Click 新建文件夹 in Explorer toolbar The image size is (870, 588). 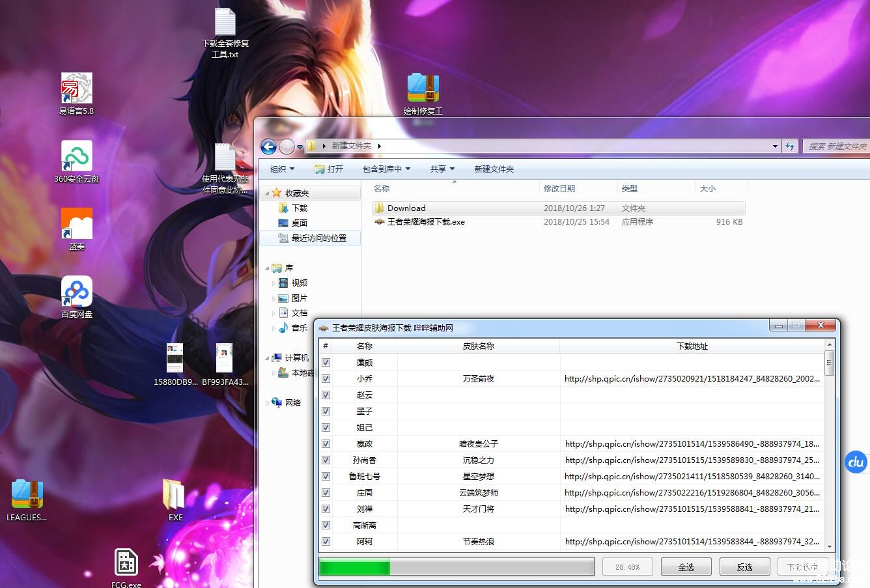[494, 169]
